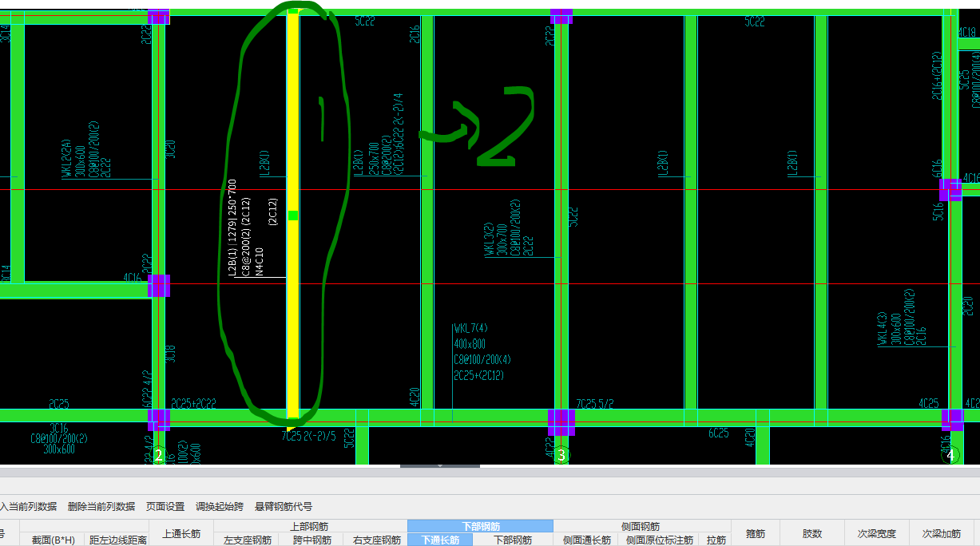Image resolution: width=980 pixels, height=546 pixels.
Task: Select the 侧面通长筋 column header
Action: click(x=585, y=540)
